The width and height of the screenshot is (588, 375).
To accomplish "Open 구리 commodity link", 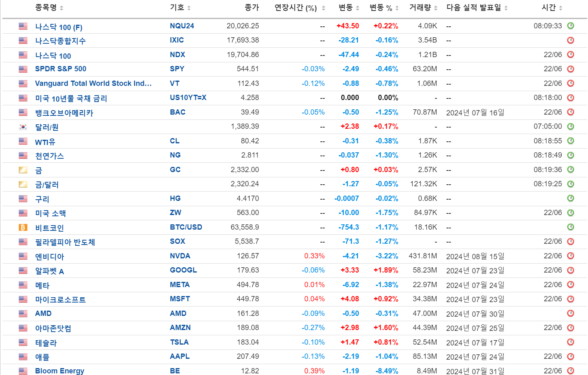I will tap(42, 199).
